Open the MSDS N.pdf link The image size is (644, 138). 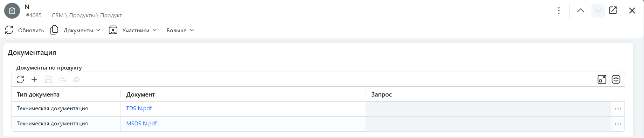coord(141,124)
